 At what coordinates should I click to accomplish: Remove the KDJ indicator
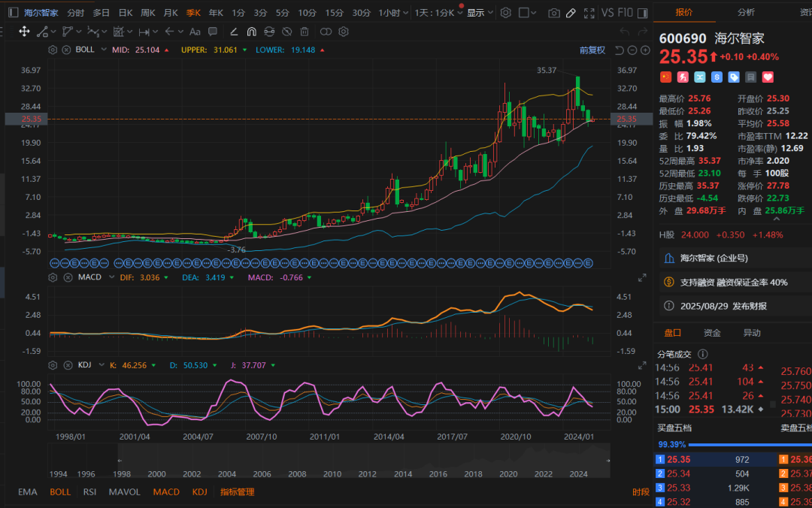tap(68, 365)
